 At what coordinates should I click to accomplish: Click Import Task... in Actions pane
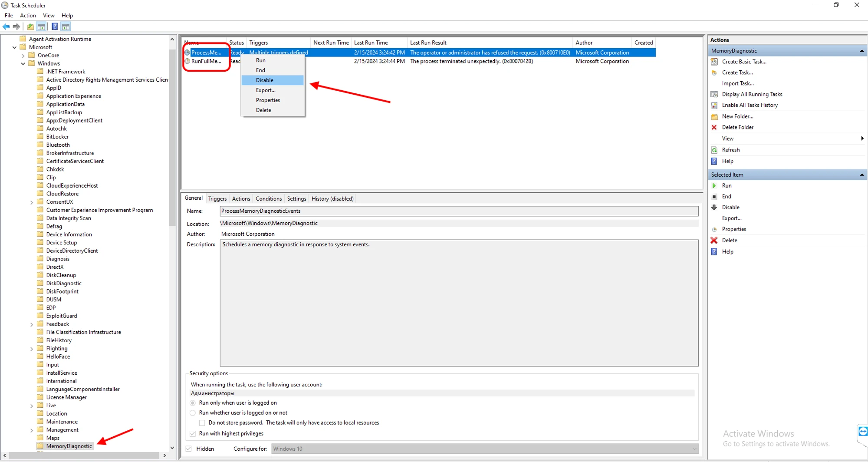[737, 83]
